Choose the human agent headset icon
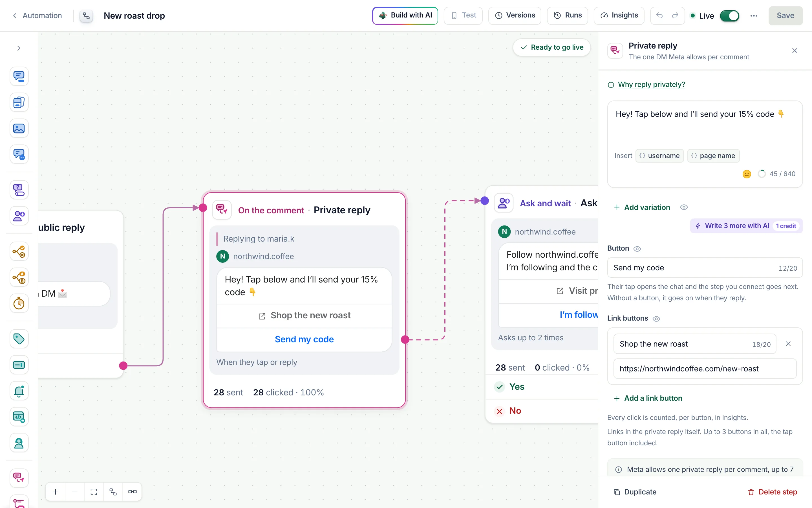 click(19, 443)
